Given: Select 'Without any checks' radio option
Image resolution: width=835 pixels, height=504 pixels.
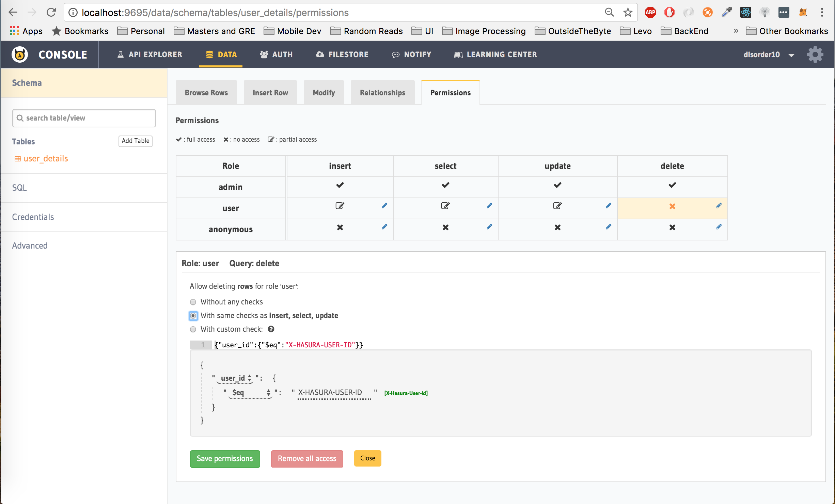Looking at the screenshot, I should click(193, 302).
